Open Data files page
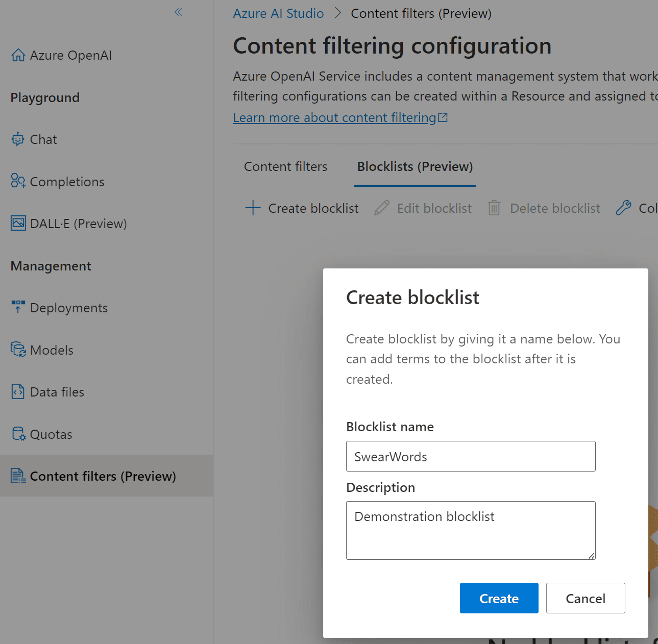Image resolution: width=658 pixels, height=644 pixels. (x=47, y=392)
